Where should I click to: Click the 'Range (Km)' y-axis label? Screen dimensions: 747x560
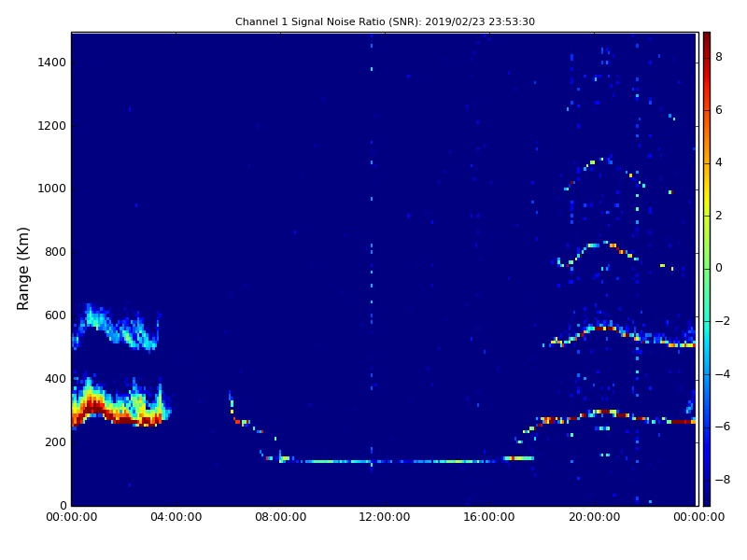[x=22, y=269]
